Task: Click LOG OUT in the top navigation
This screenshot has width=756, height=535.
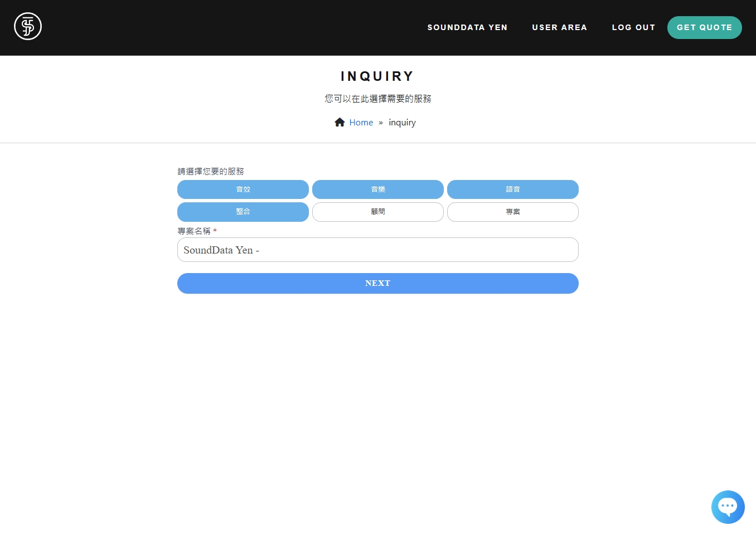Action: point(633,27)
